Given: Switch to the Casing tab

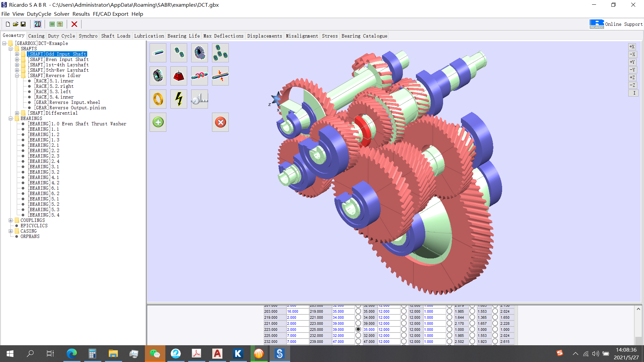Looking at the screenshot, I should click(36, 36).
